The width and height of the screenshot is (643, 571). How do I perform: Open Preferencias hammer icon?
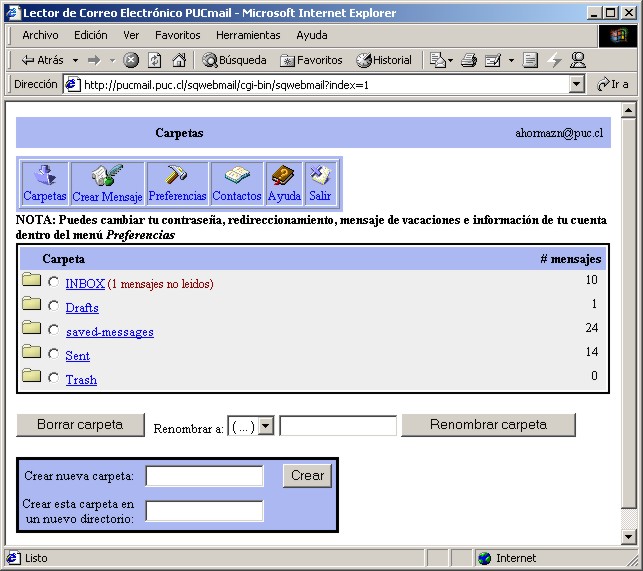click(177, 174)
